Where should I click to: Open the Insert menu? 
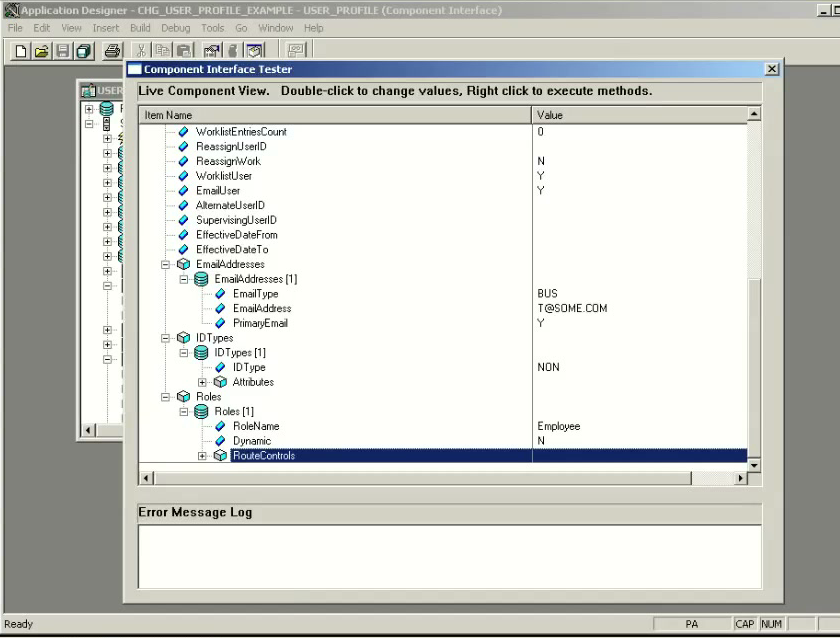pos(106,28)
